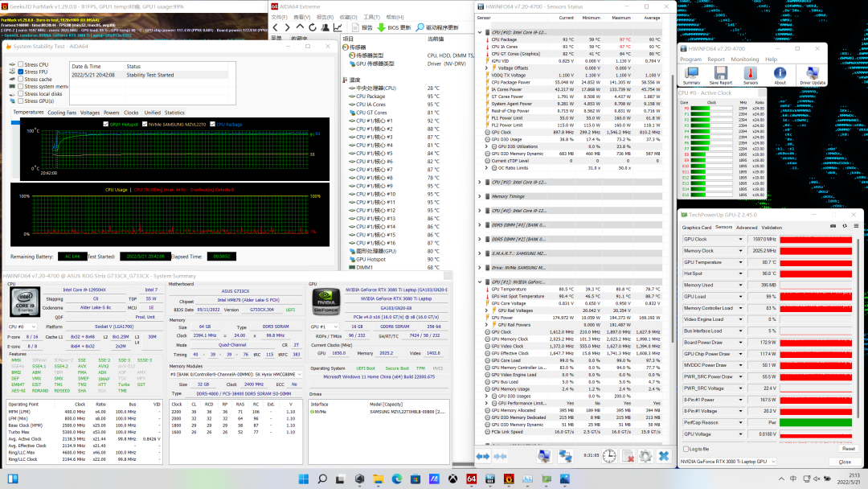This screenshot has height=489, width=868.
Task: Click the Close button in GPU-Z
Action: (x=845, y=462)
